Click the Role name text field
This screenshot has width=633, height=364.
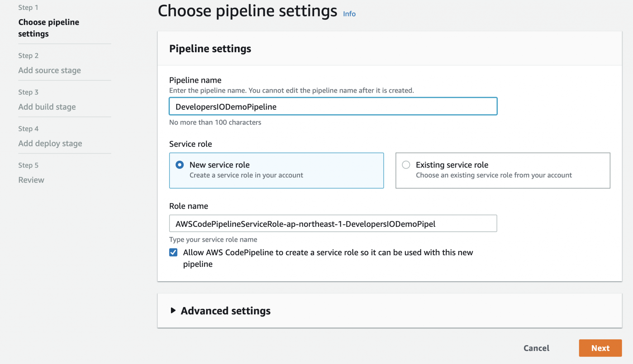(x=333, y=223)
